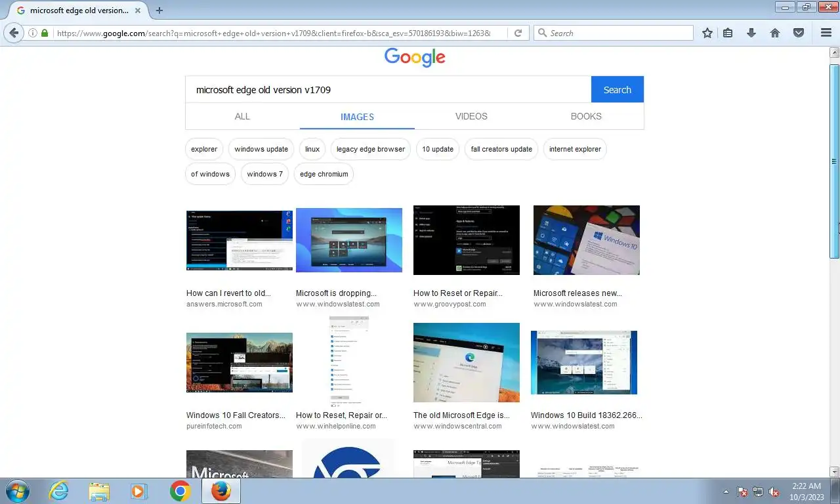Click the network status tray icon
Viewport: 840px width, 504px height.
(758, 492)
